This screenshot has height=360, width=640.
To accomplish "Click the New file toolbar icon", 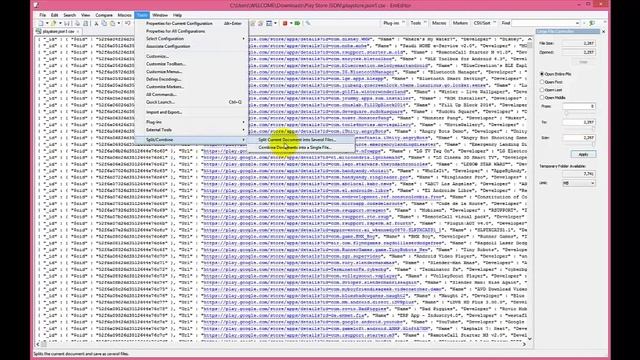I will point(40,24).
